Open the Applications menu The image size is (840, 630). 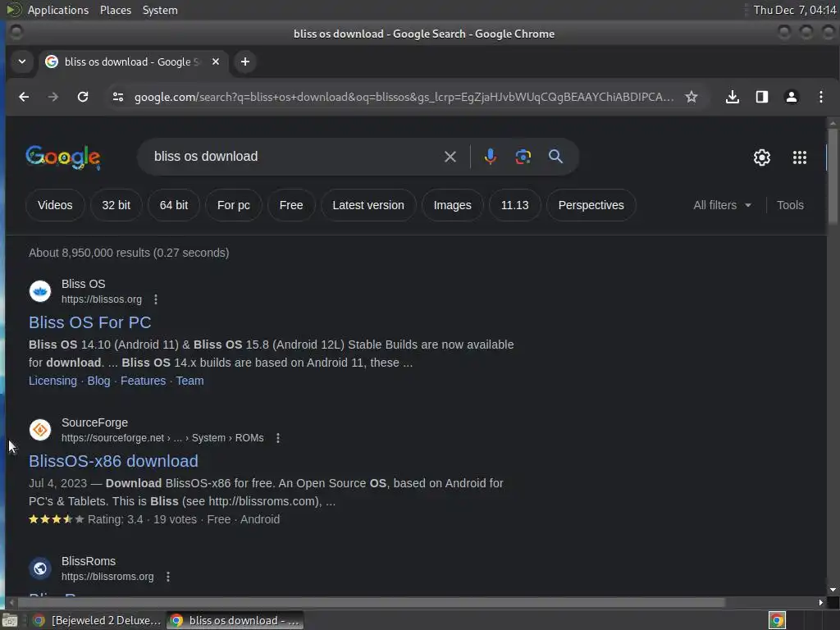point(58,10)
